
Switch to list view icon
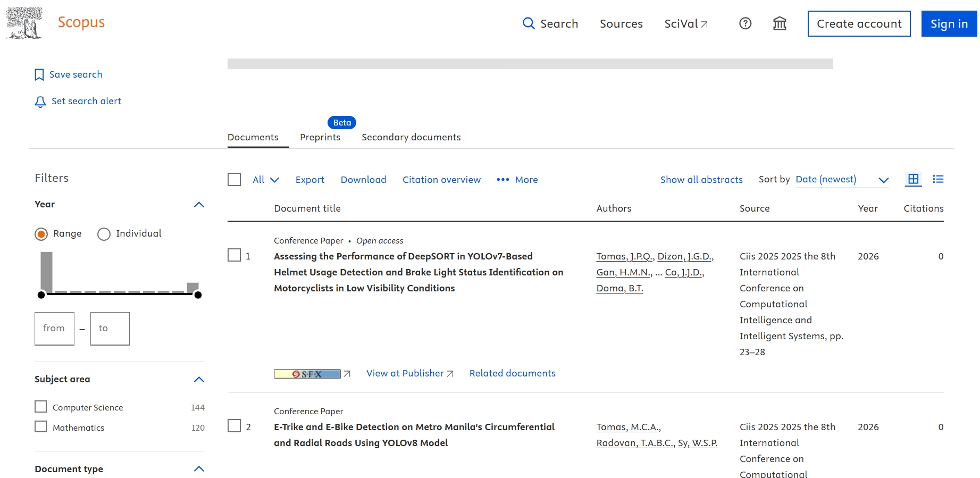(938, 180)
